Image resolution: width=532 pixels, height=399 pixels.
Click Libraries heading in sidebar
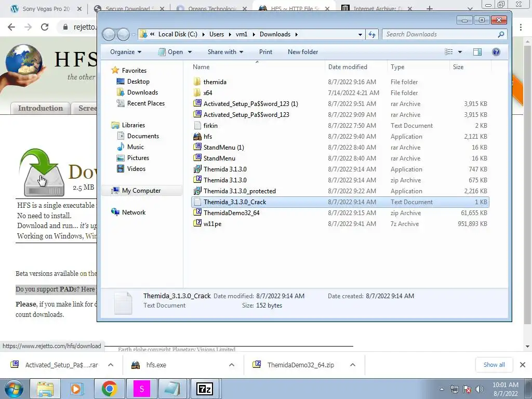pyautogui.click(x=134, y=125)
